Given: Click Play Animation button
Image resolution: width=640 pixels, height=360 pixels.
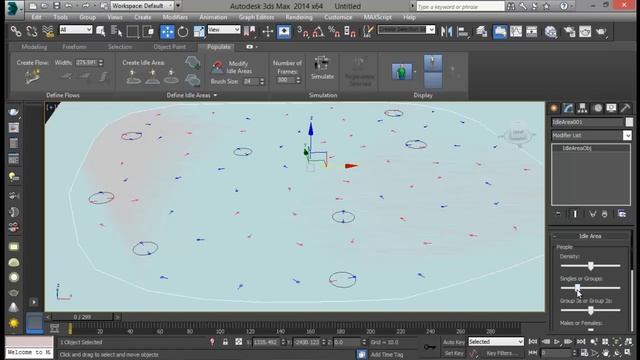Looking at the screenshot, I should click(556, 342).
